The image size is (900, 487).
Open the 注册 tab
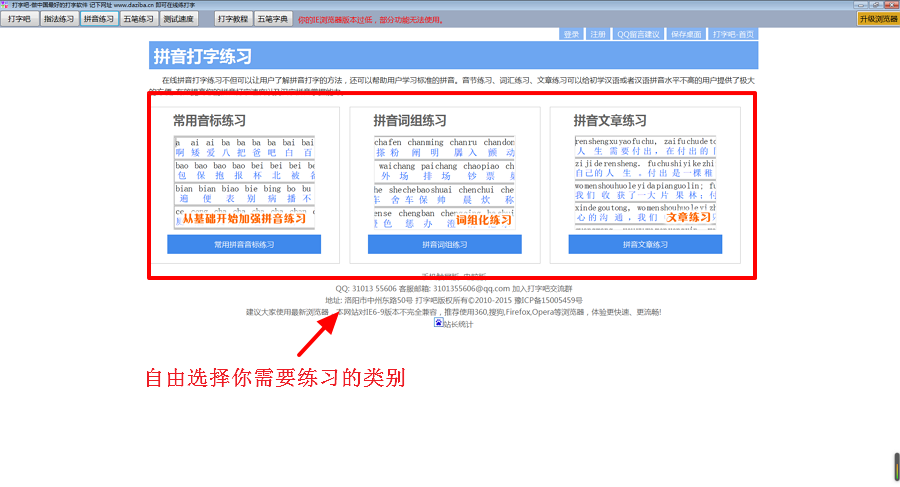[598, 34]
